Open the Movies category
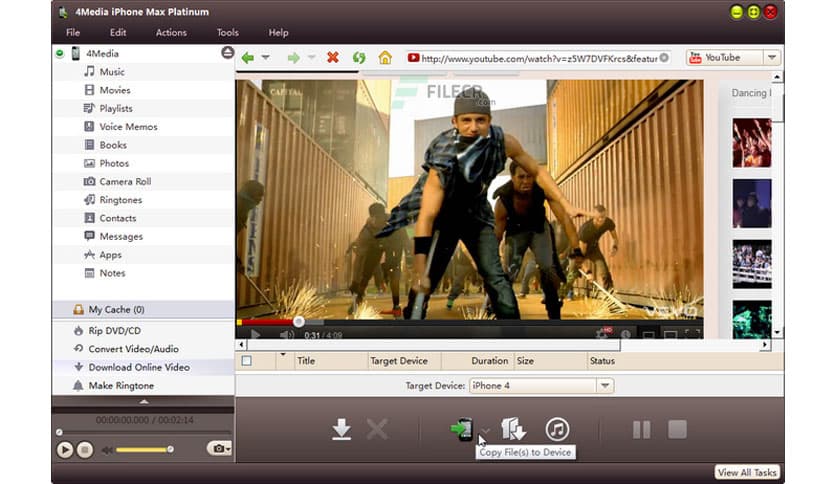 click(x=115, y=90)
